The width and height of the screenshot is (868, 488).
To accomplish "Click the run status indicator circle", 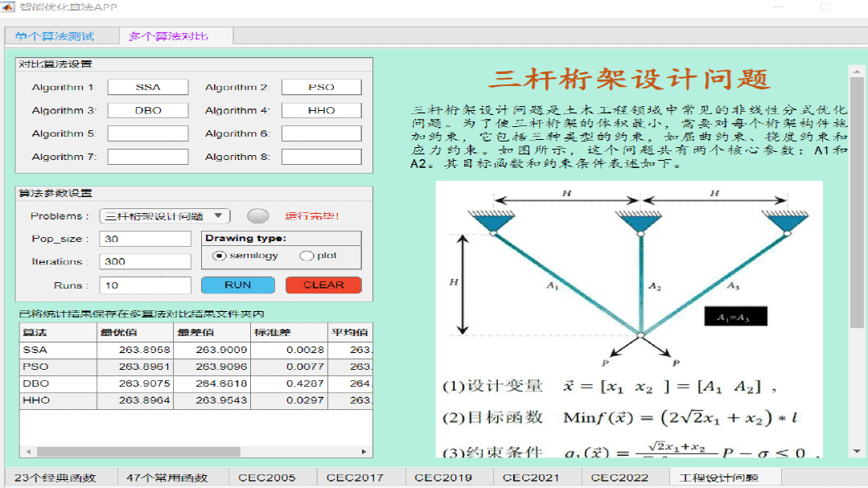I will pyautogui.click(x=257, y=215).
